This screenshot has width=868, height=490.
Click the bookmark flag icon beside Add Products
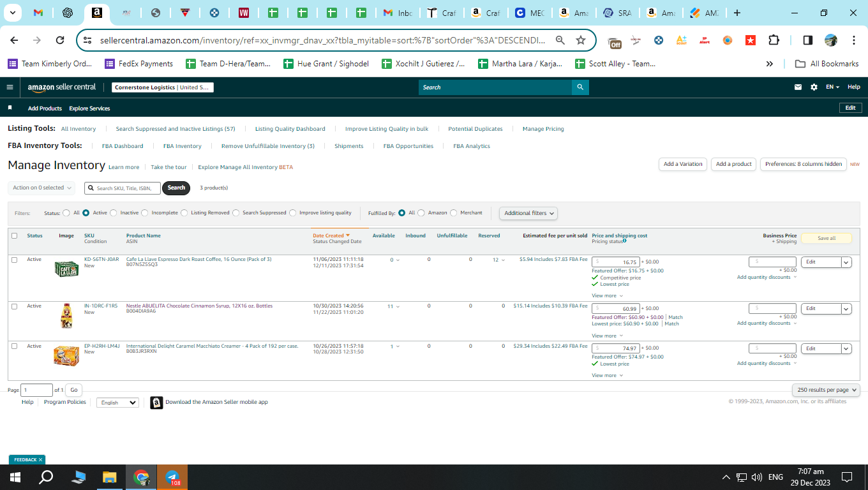[10, 108]
